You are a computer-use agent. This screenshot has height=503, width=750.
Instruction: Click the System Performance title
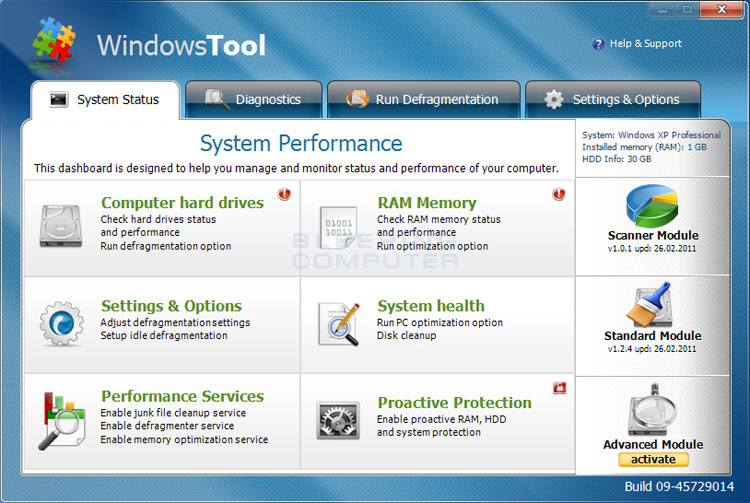[301, 143]
